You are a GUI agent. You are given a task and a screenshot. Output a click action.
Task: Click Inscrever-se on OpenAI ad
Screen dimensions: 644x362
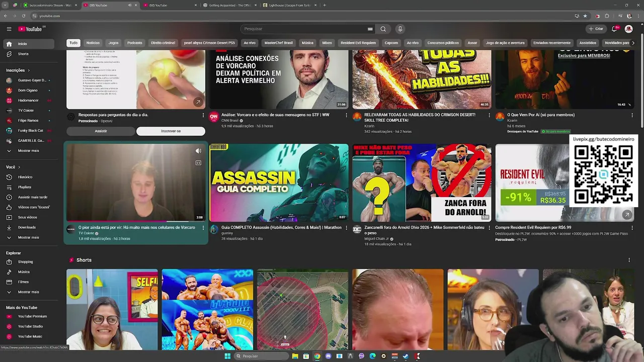point(171,131)
